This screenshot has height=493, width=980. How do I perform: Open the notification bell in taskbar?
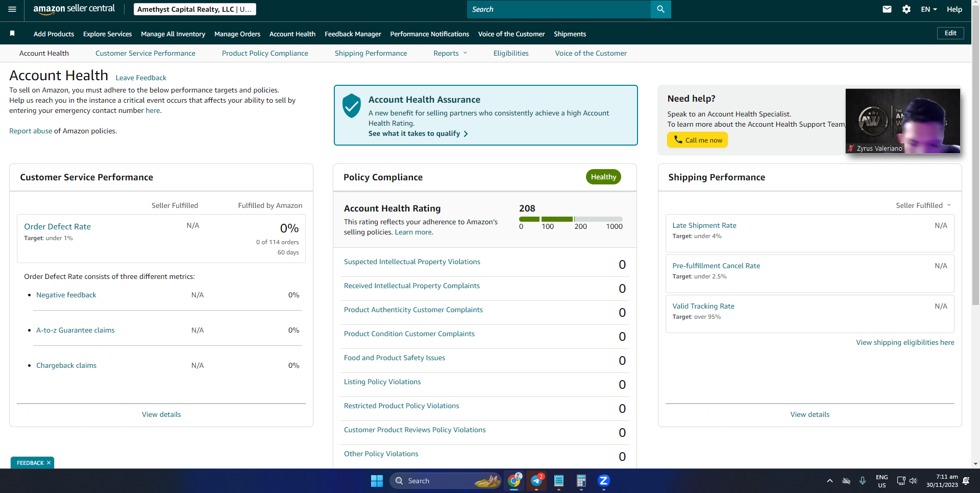pyautogui.click(x=966, y=481)
